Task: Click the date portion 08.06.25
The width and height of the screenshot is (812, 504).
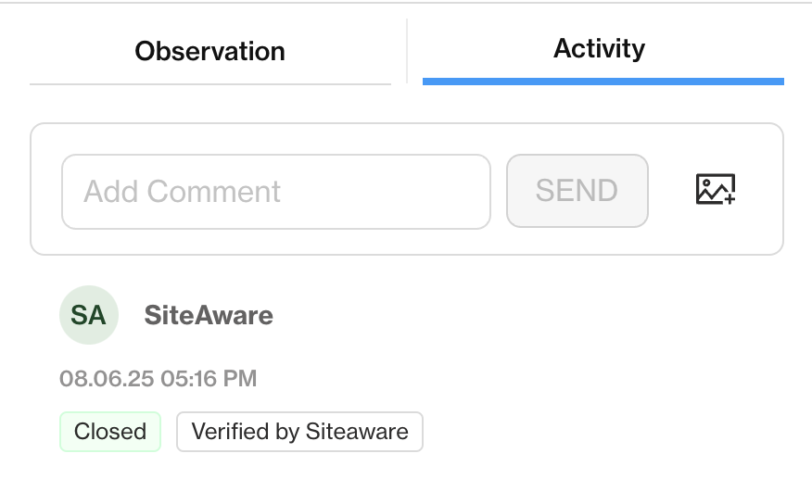Action: (x=107, y=378)
